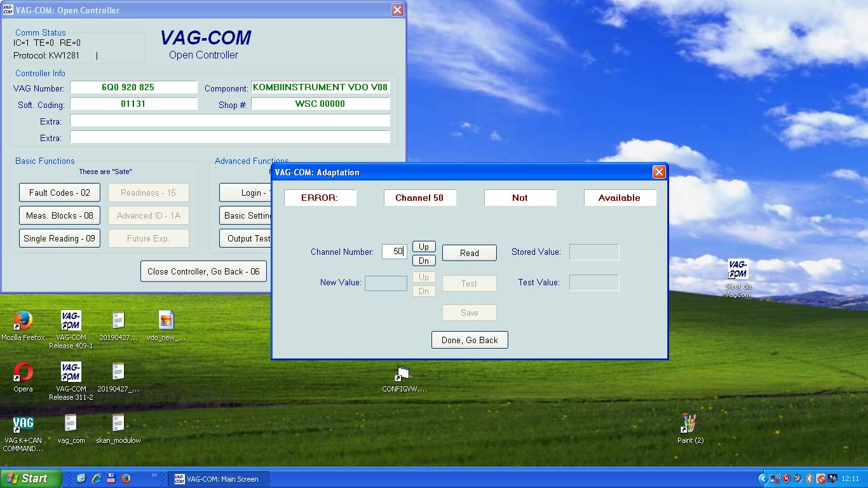Screen dimensions: 868x488
Task: Open the red shield security alert tray icon
Action: coord(786,478)
